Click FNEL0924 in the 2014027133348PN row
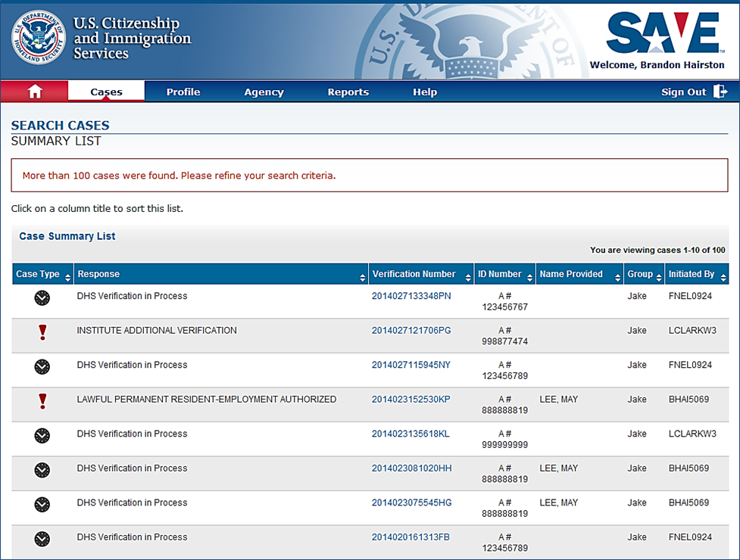The height and width of the screenshot is (560, 740). tap(690, 296)
